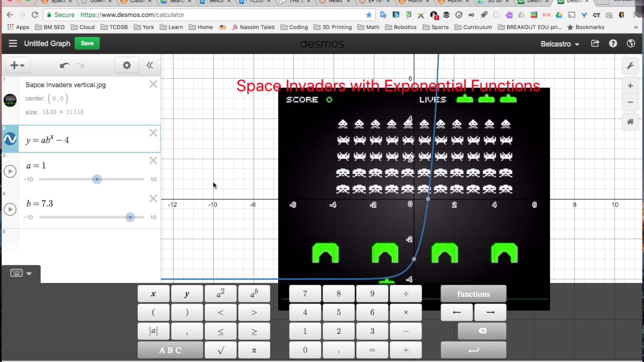This screenshot has height=362, width=644.
Task: Click the divide key
Action: tap(406, 294)
